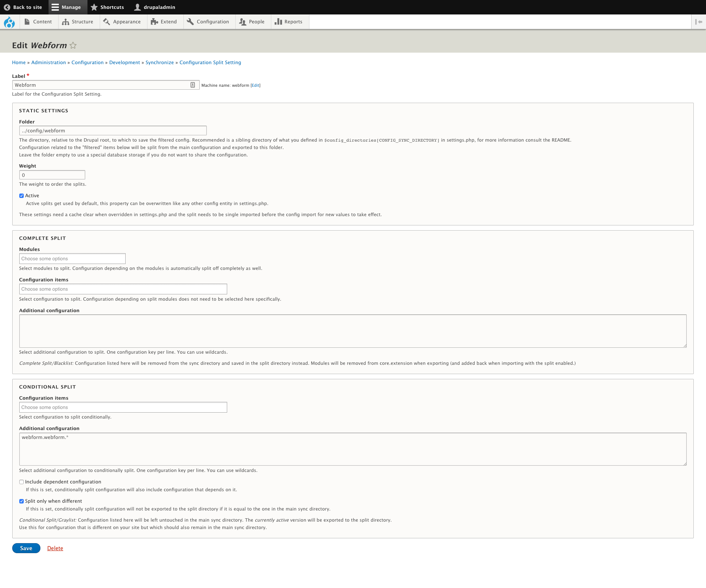The width and height of the screenshot is (706, 588).
Task: Open Configuration items selector in Conditional Split
Action: (x=123, y=407)
